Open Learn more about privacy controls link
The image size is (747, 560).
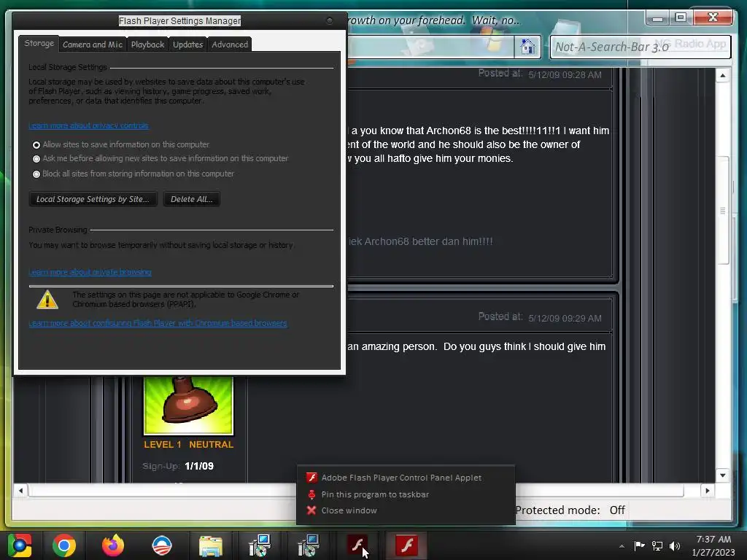pyautogui.click(x=88, y=125)
